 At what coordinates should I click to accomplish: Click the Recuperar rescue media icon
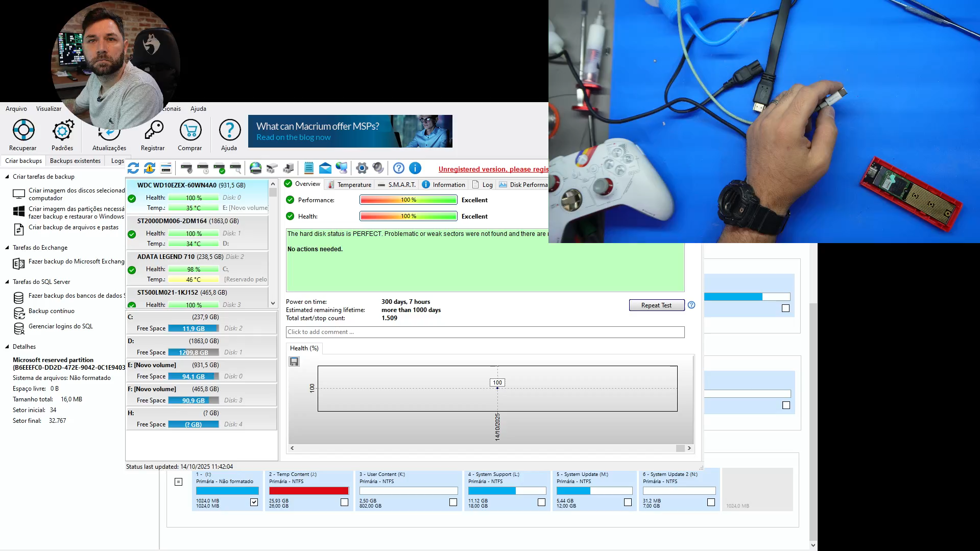[x=23, y=130]
